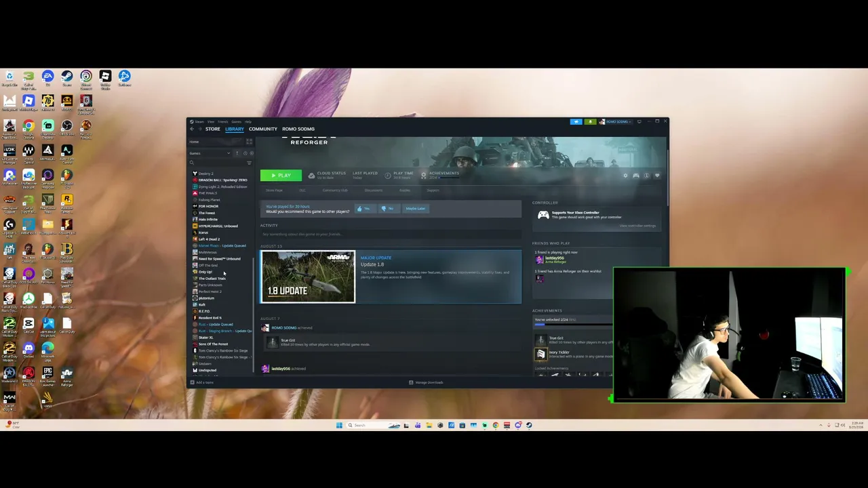Open controller layout icon in game header
Image resolution: width=868 pixels, height=488 pixels.
(636, 176)
